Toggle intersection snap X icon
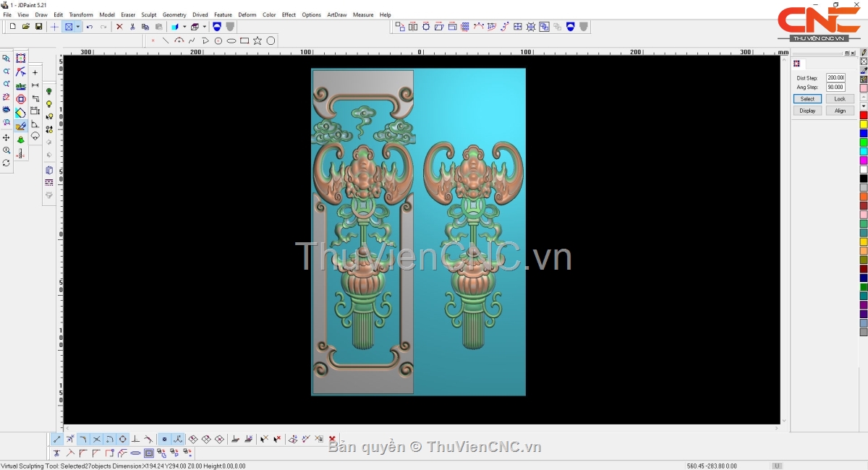Viewport: 868px width, 470px height. (x=96, y=439)
